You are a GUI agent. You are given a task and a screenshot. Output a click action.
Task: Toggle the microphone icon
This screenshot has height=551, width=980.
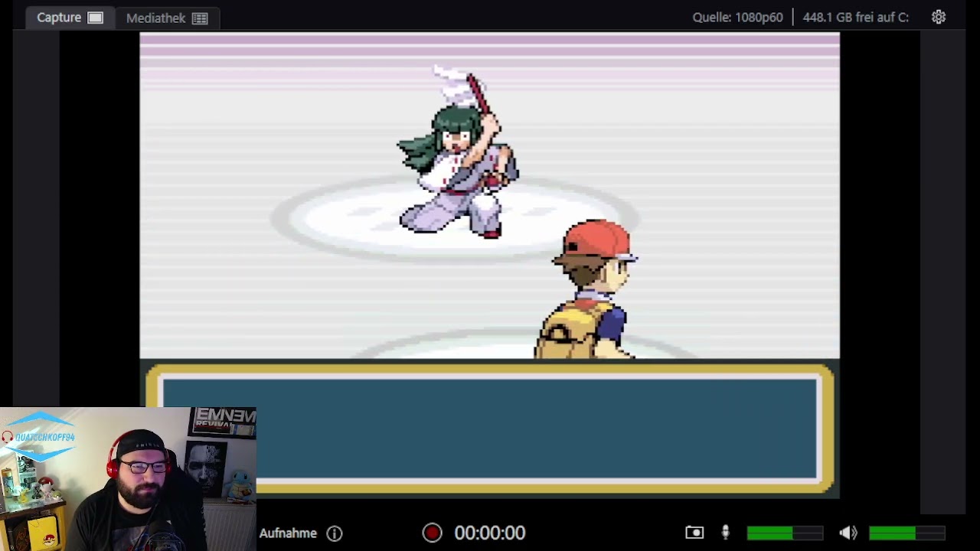725,533
